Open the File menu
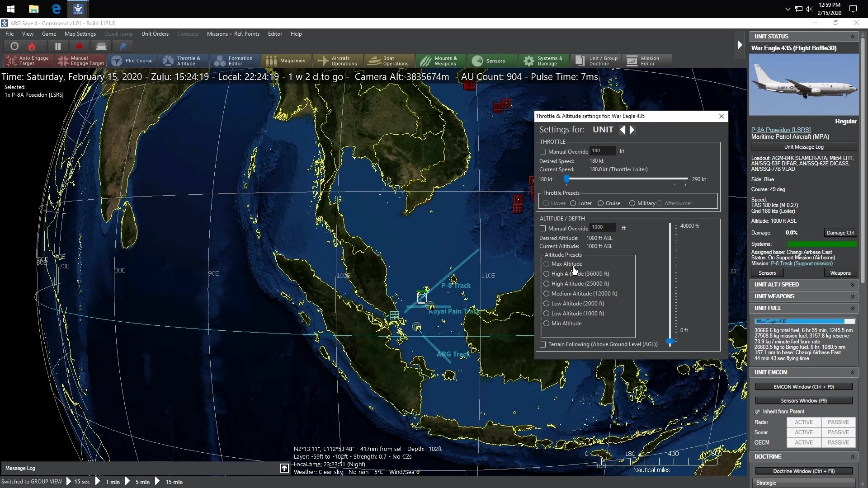This screenshot has height=488, width=868. (9, 34)
